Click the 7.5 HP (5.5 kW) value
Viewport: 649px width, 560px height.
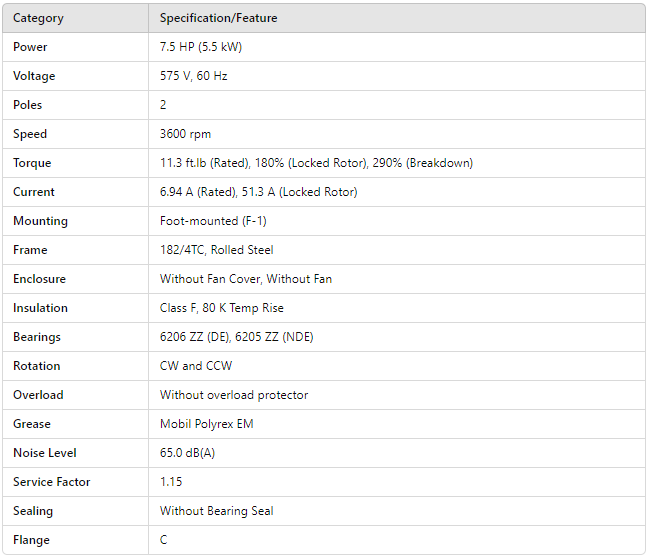[x=201, y=47]
